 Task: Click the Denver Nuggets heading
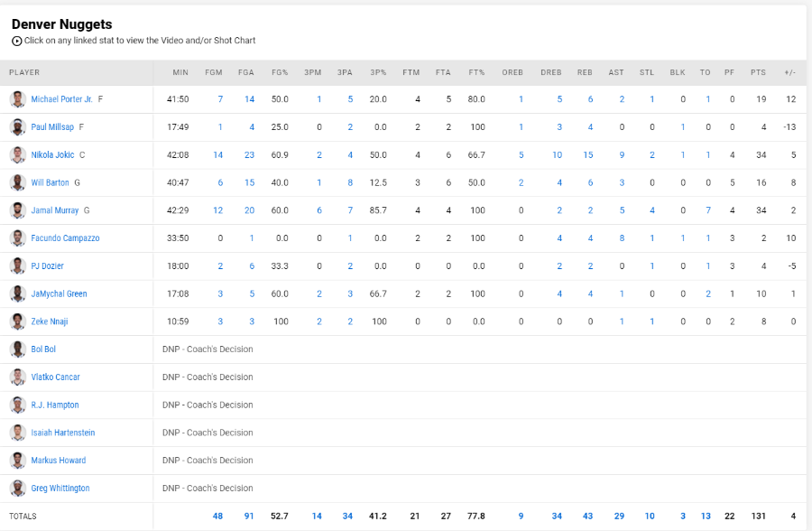[61, 24]
